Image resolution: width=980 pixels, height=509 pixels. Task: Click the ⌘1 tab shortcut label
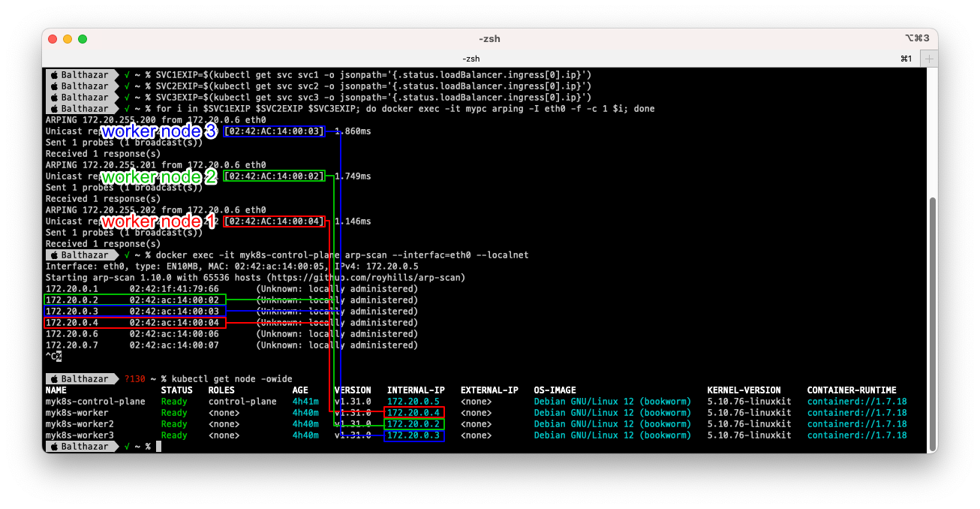[906, 59]
